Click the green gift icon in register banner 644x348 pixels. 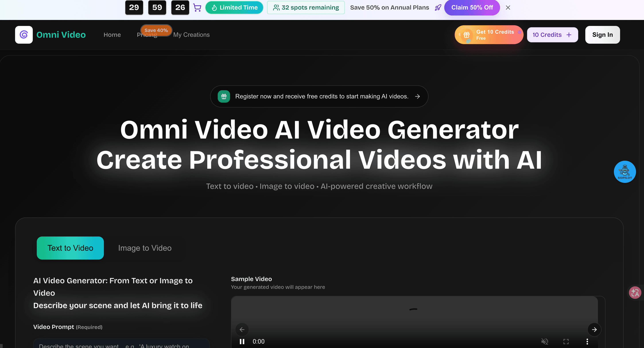pos(224,96)
